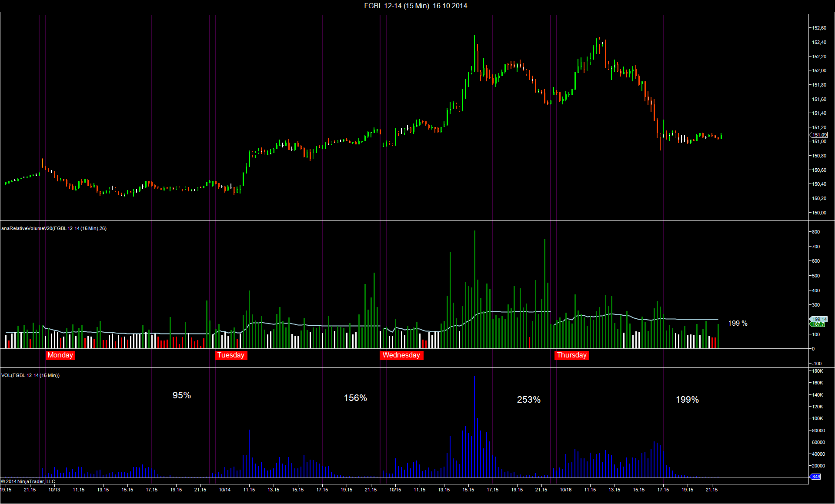Click the 10/13 date on time axis
Screen dimensions: 835x504
[x=54, y=490]
